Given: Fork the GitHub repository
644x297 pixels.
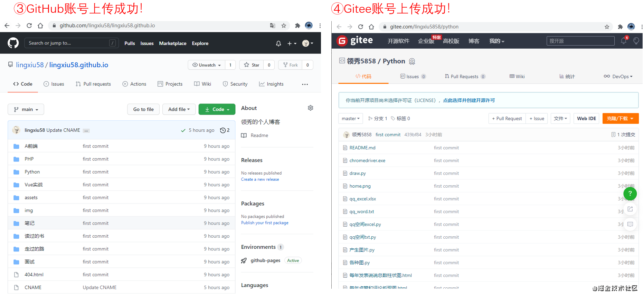Looking at the screenshot, I should pyautogui.click(x=290, y=65).
